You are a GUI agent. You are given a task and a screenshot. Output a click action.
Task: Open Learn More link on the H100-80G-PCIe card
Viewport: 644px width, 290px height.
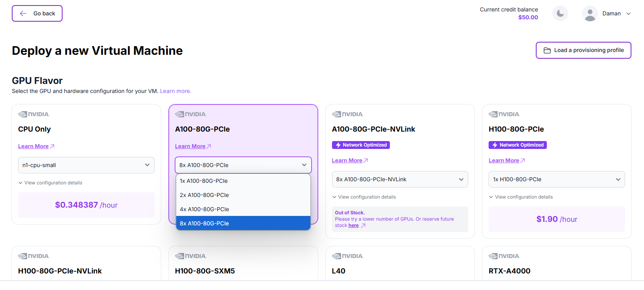(x=507, y=160)
